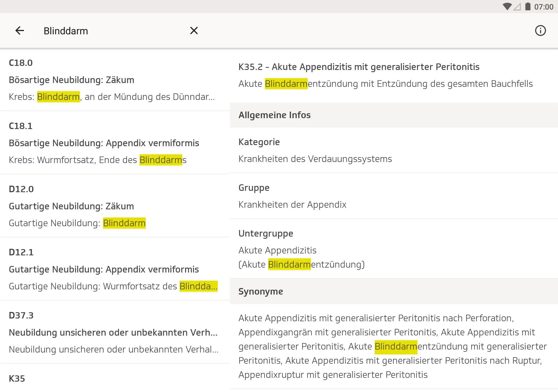Select result D12.0 Gutartige Neubildung: Zäkum
The height and width of the screenshot is (392, 558).
tap(115, 206)
